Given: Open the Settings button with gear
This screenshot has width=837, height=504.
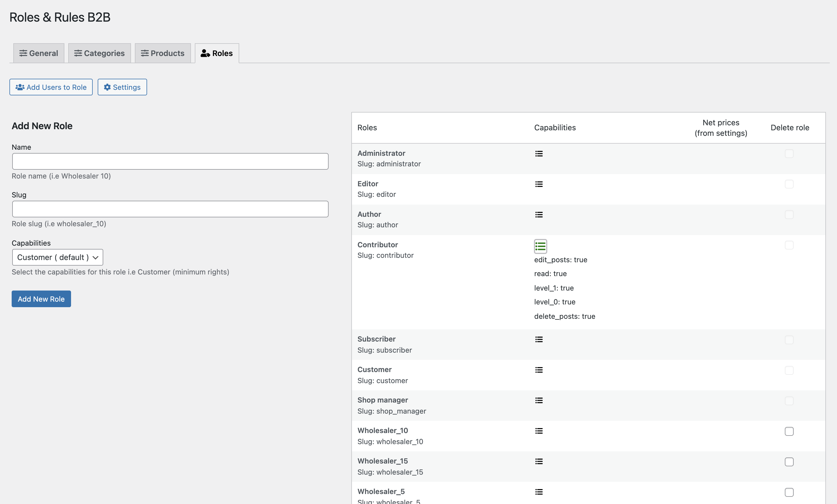Looking at the screenshot, I should [122, 87].
